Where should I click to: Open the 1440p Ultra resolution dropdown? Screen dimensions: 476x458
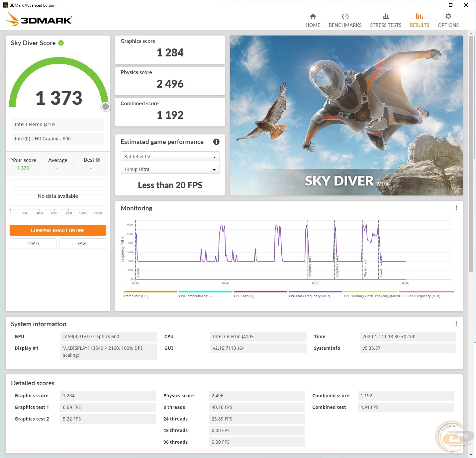point(170,169)
